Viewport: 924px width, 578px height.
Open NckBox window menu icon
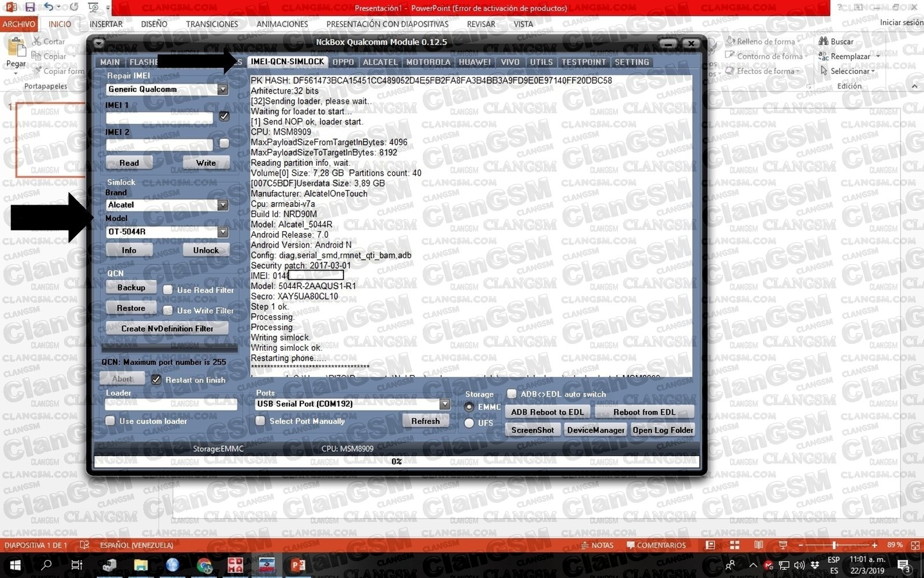pyautogui.click(x=99, y=43)
